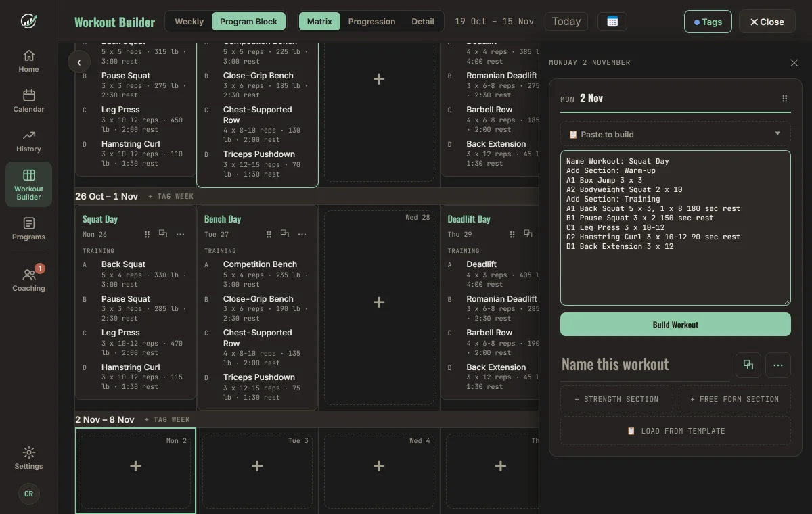The width and height of the screenshot is (812, 514).
Task: Click the drag handle on Bench Day Tue 27
Action: [x=269, y=234]
